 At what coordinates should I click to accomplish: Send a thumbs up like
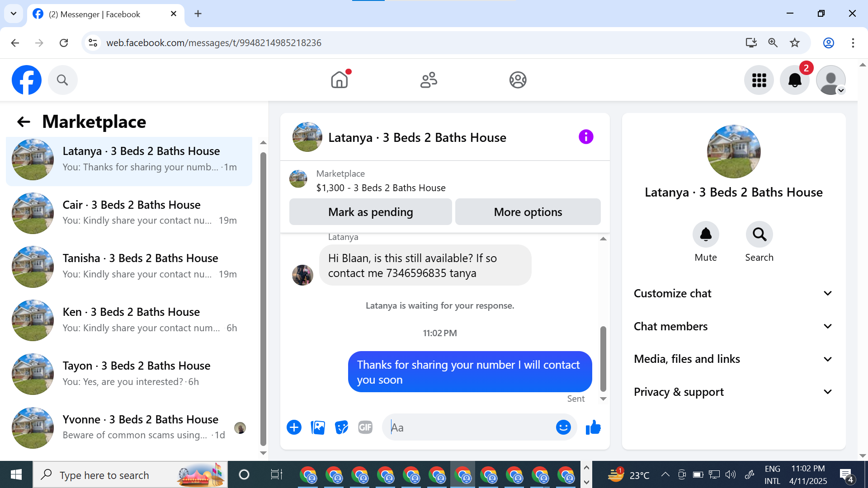pos(593,427)
